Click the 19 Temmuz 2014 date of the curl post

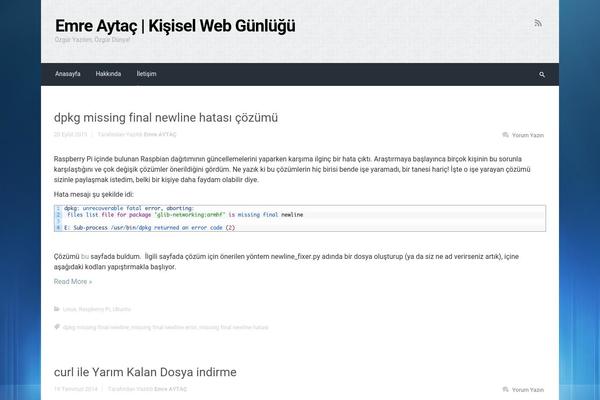(76, 389)
